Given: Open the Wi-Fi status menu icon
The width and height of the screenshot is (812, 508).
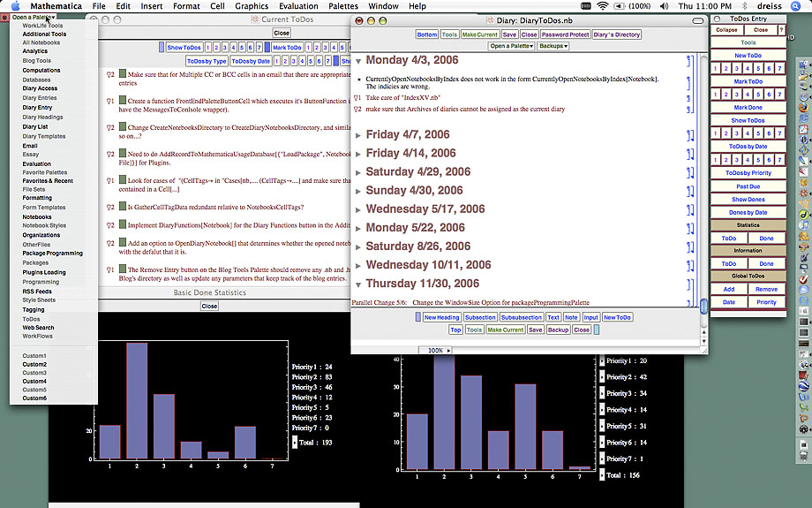Looking at the screenshot, I should click(603, 6).
